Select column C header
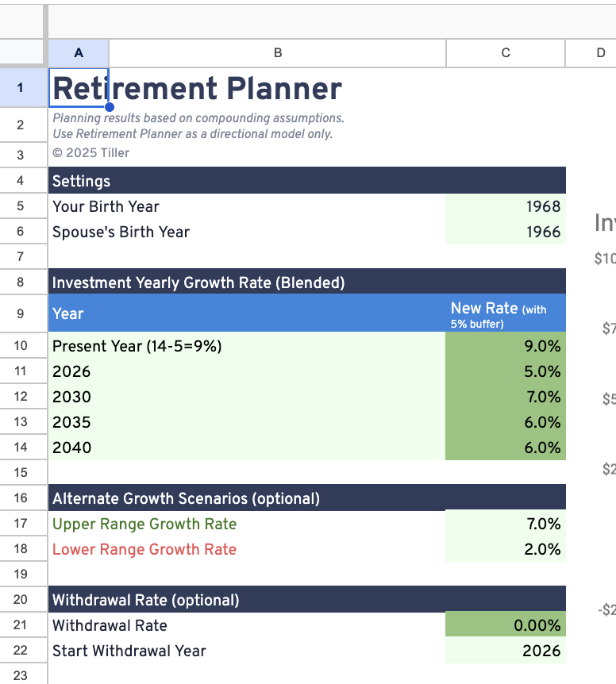Viewport: 616px width, 684px height. pyautogui.click(x=506, y=53)
